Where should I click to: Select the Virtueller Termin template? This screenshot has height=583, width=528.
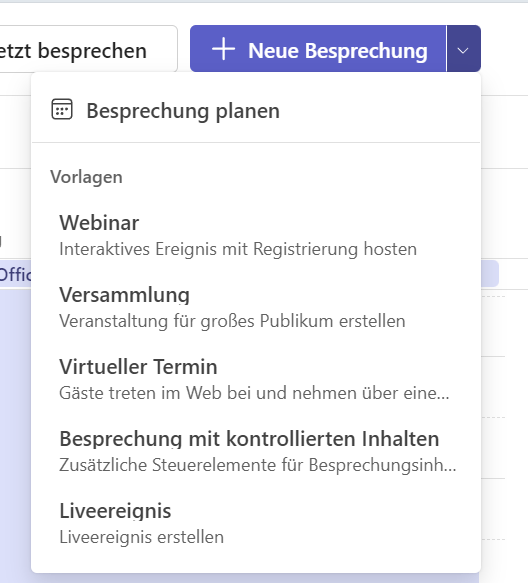point(256,380)
